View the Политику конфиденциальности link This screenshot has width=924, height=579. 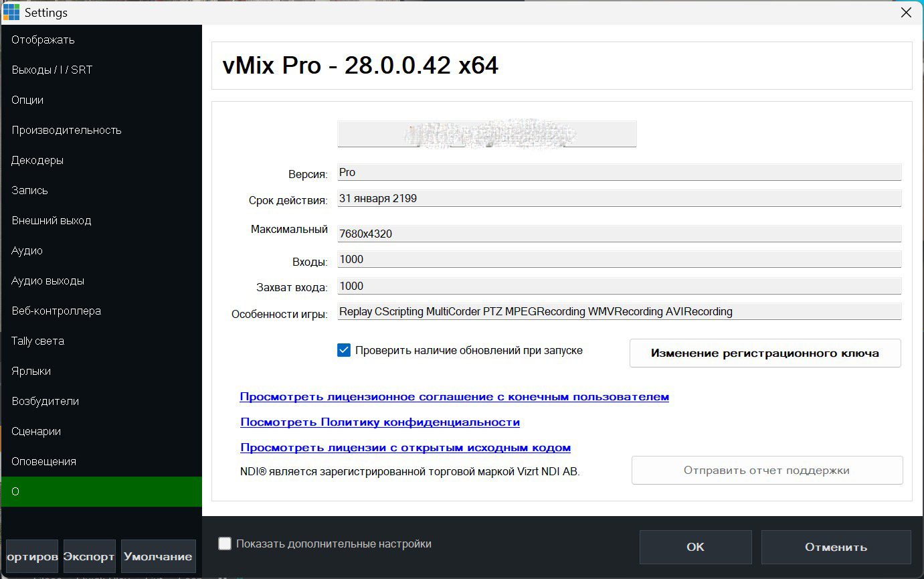[380, 422]
